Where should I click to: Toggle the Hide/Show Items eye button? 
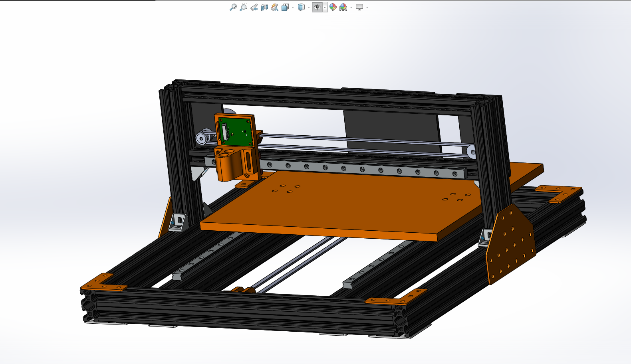317,7
